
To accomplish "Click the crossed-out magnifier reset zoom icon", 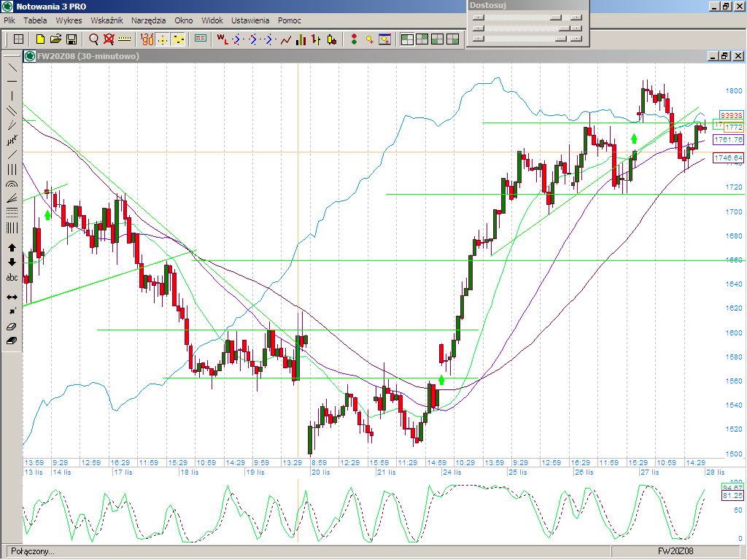I will [x=109, y=39].
